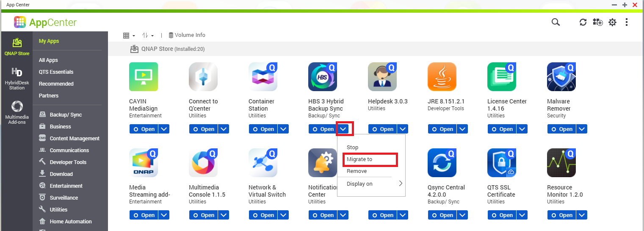Expand Display on submenu
Screen dimensions: 644x231
(371, 184)
